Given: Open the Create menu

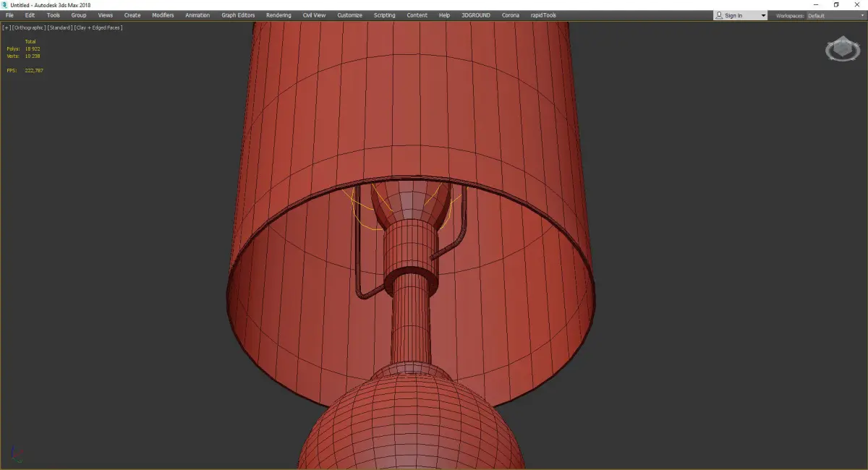Looking at the screenshot, I should click(x=132, y=15).
